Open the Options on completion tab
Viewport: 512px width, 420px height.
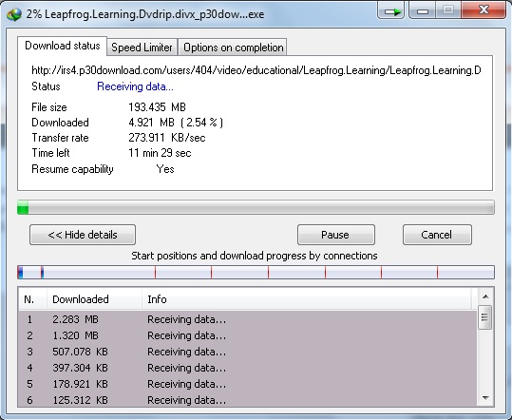233,48
